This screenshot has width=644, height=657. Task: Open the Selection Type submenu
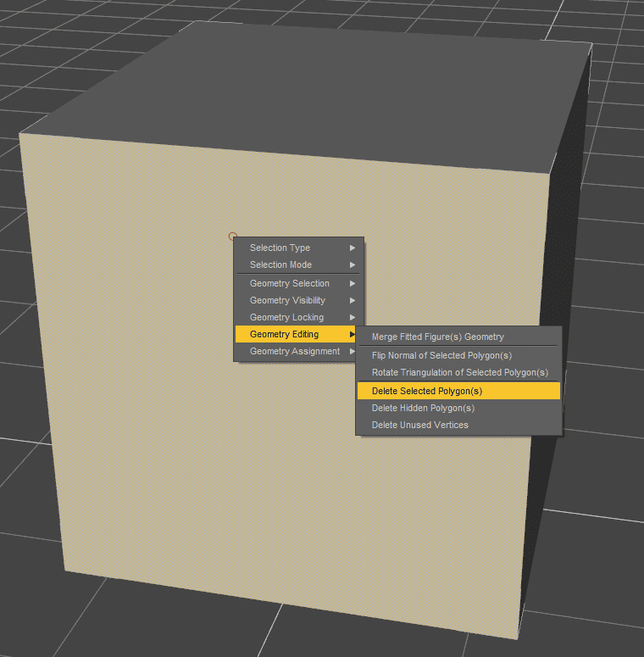298,248
